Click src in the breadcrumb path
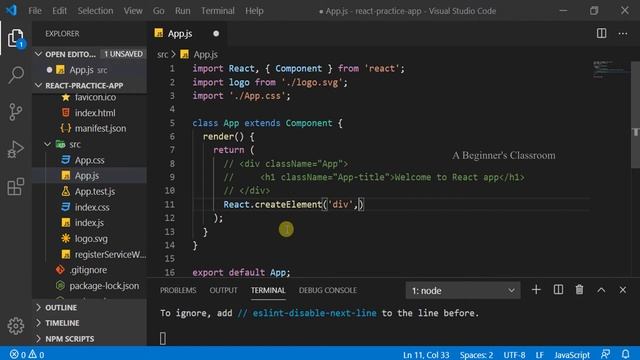640x360 pixels. (x=162, y=54)
